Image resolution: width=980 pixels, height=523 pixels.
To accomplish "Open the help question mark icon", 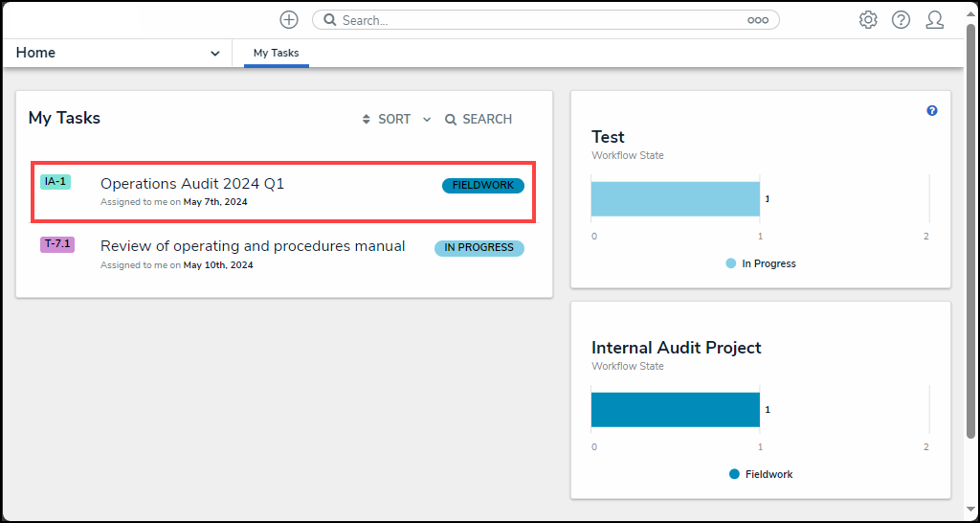I will pyautogui.click(x=901, y=20).
